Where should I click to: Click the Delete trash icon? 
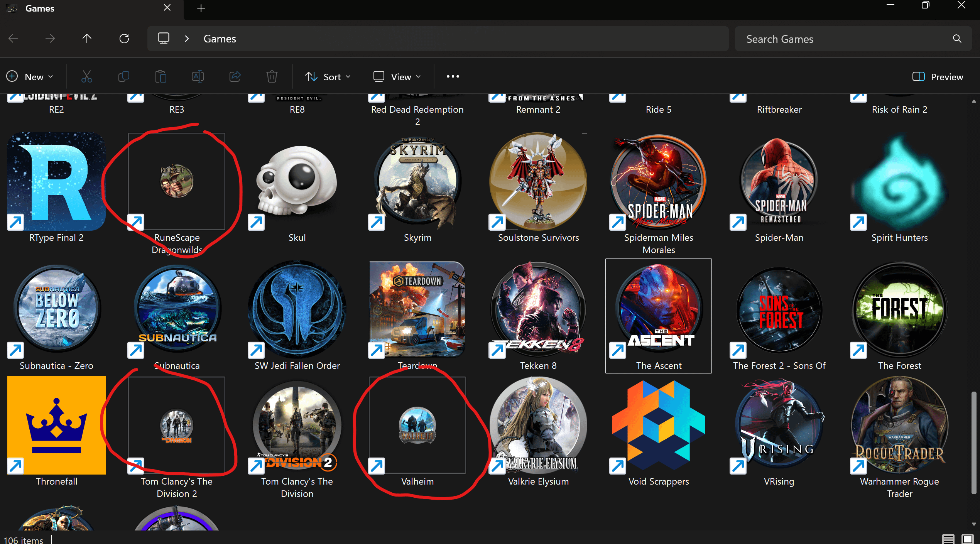point(272,77)
